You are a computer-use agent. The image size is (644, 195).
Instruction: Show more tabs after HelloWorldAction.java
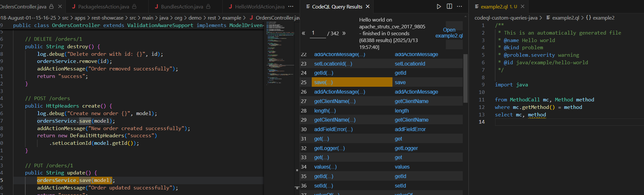[291, 7]
